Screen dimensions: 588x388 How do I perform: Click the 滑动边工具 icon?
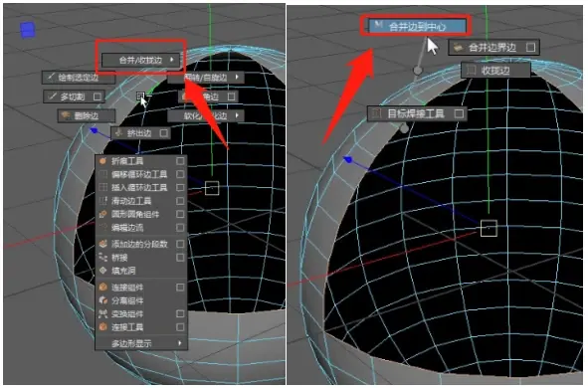coord(103,201)
